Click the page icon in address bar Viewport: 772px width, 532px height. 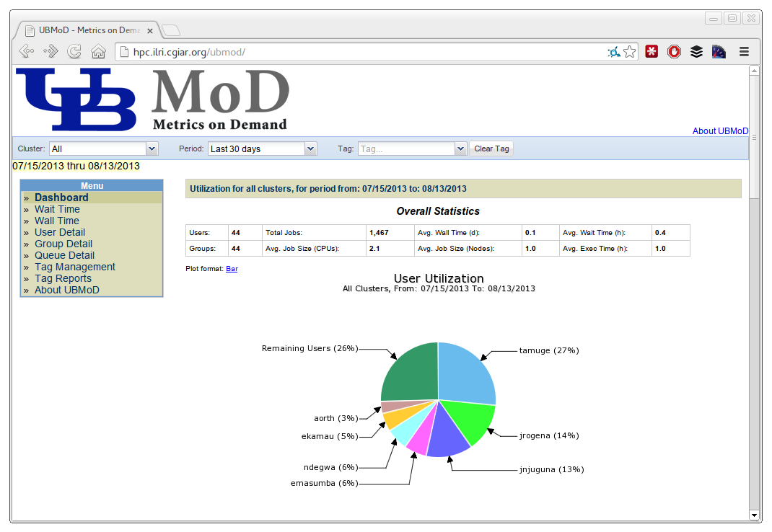coord(125,52)
